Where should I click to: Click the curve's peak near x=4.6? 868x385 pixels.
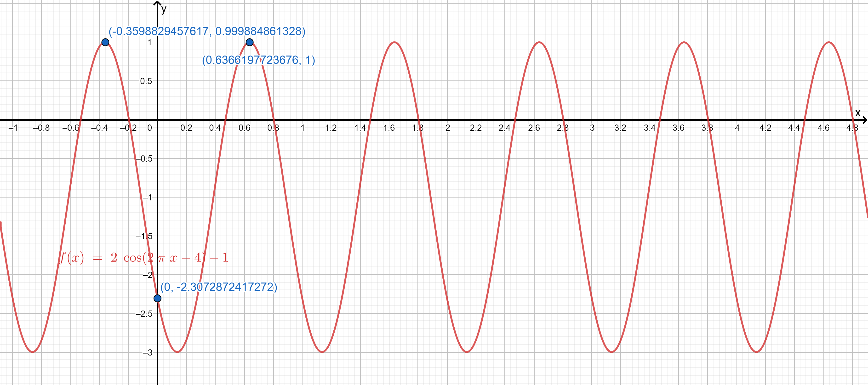[828, 42]
